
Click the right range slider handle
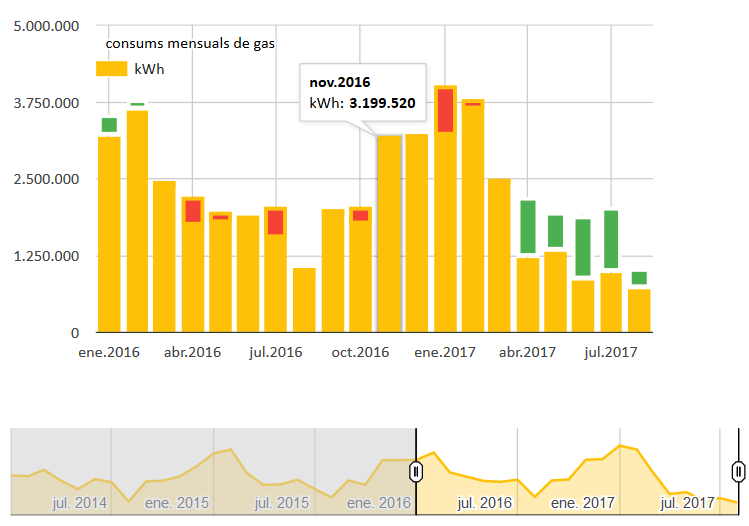738,472
